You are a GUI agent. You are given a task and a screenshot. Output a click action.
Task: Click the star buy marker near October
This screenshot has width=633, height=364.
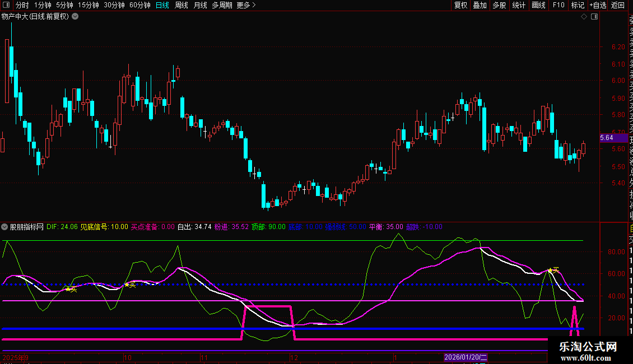pos(127,284)
